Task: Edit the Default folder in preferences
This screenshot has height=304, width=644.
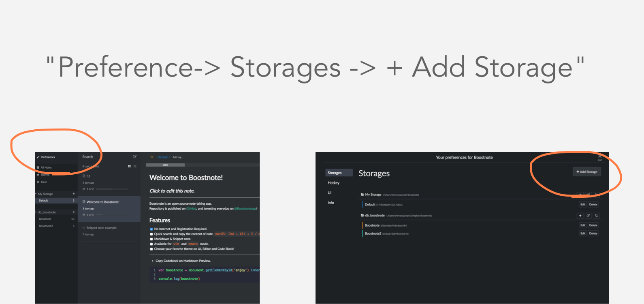Action: [583, 205]
